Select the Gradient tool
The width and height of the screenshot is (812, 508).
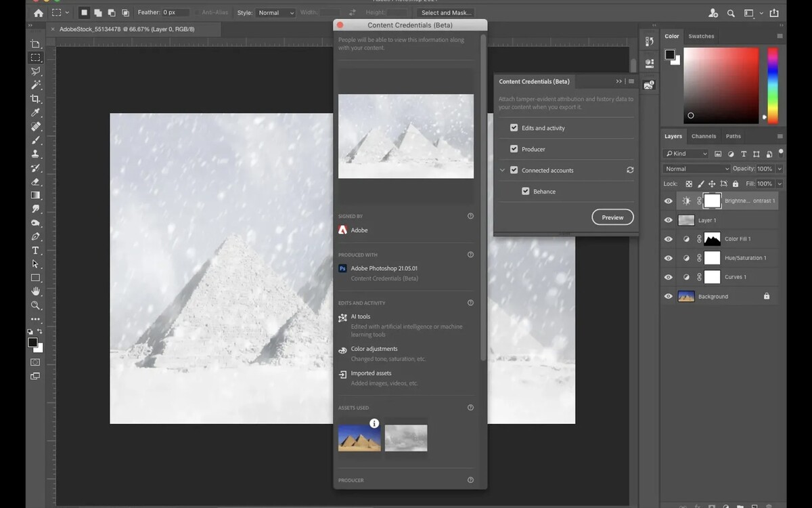(x=36, y=195)
